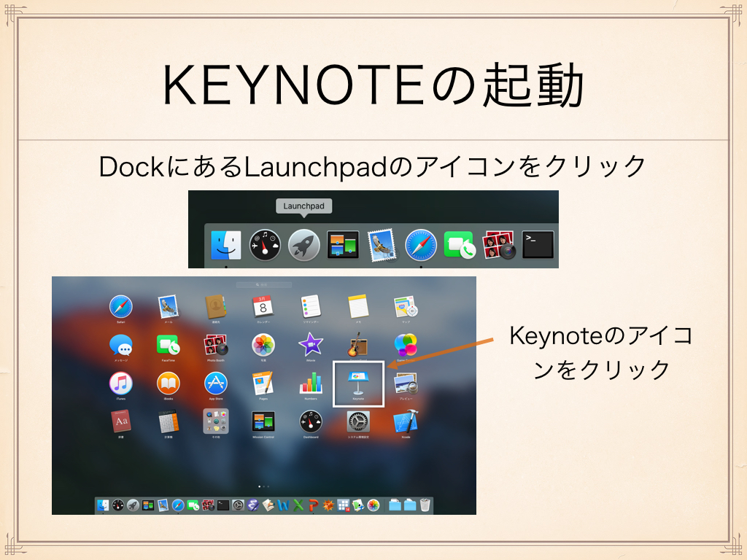Click the Trash in the small bottom Dock
747x560 pixels.
pyautogui.click(x=425, y=505)
